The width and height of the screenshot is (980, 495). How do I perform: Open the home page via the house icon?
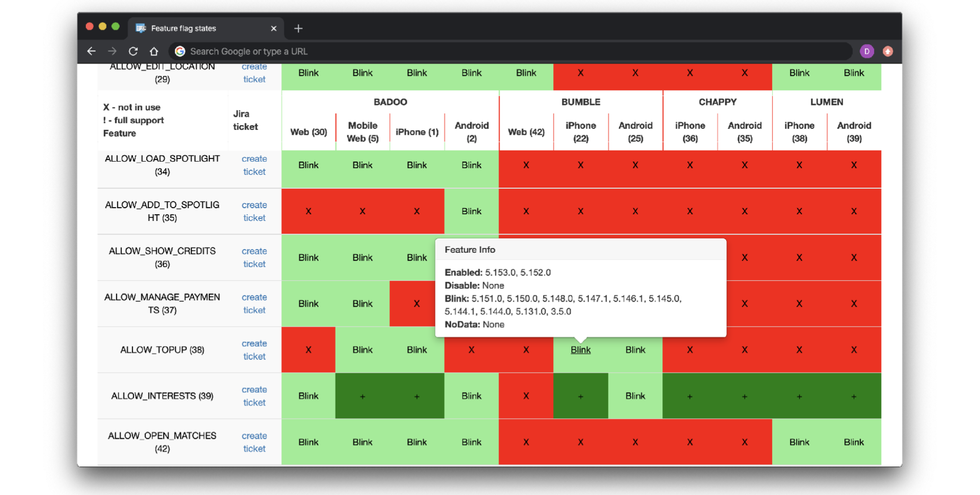(154, 51)
